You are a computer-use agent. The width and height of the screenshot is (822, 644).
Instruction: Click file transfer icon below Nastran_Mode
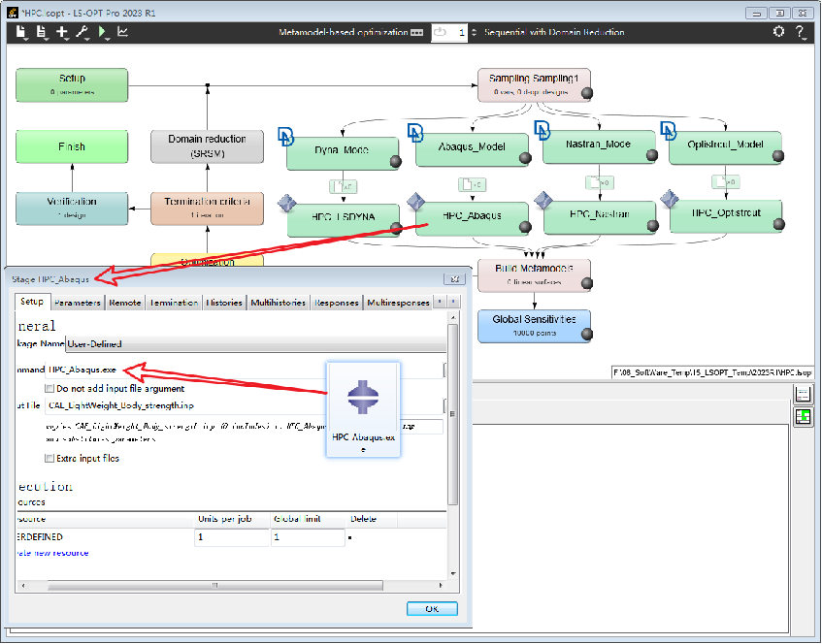pos(600,182)
